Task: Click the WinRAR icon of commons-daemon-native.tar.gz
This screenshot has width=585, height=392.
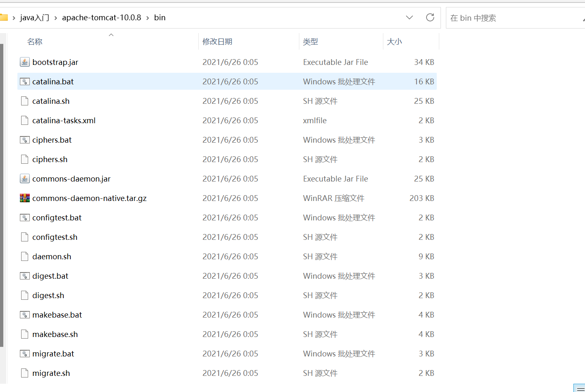Action: tap(25, 198)
